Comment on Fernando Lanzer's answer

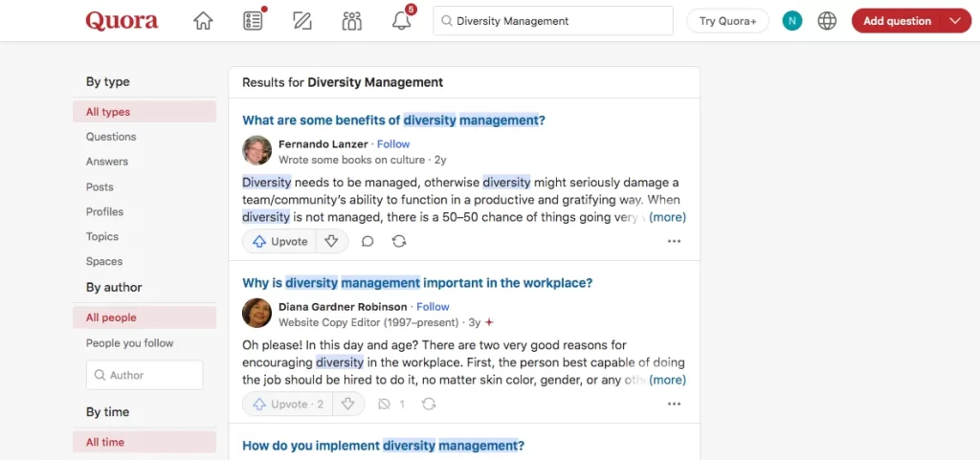pos(367,242)
